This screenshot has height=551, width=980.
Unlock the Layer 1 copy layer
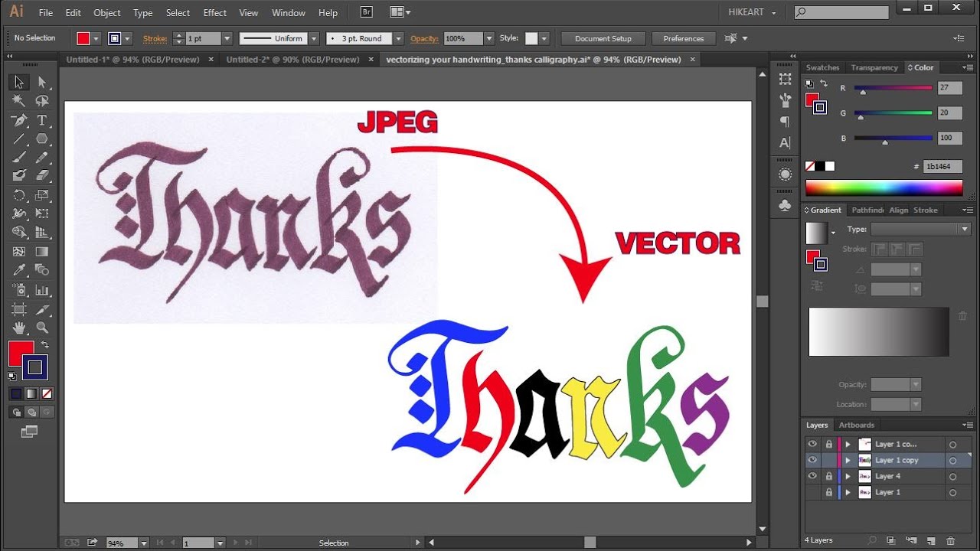coord(829,460)
